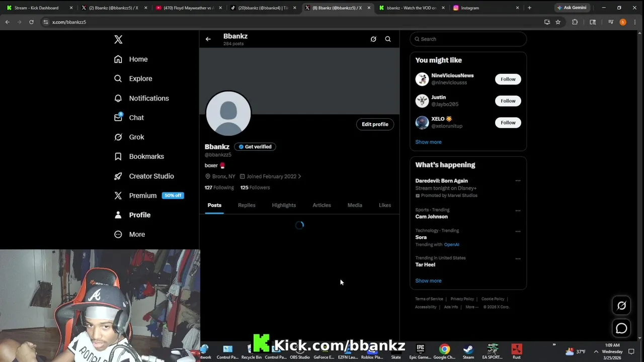Open the NineViciousNews avatar

point(422,79)
